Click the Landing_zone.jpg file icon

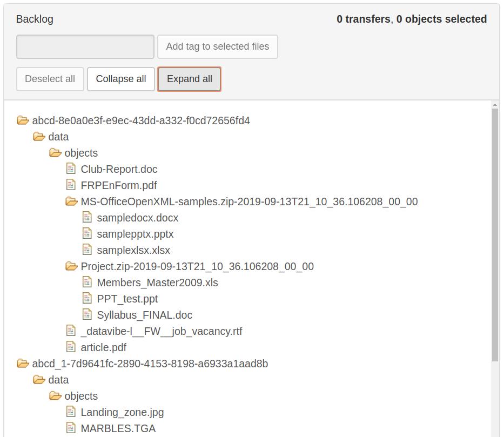click(x=71, y=412)
